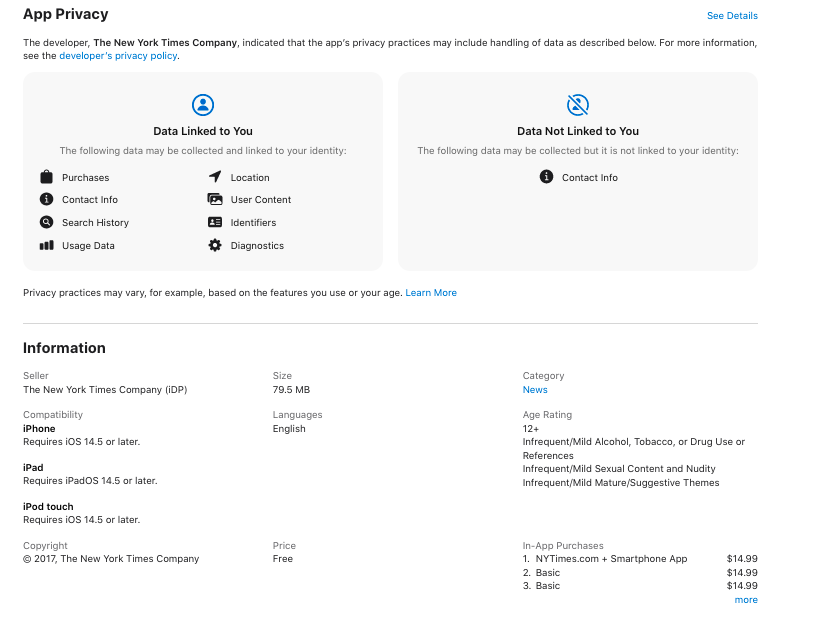
Task: Click the Data Linked to You person icon
Action: [x=203, y=105]
